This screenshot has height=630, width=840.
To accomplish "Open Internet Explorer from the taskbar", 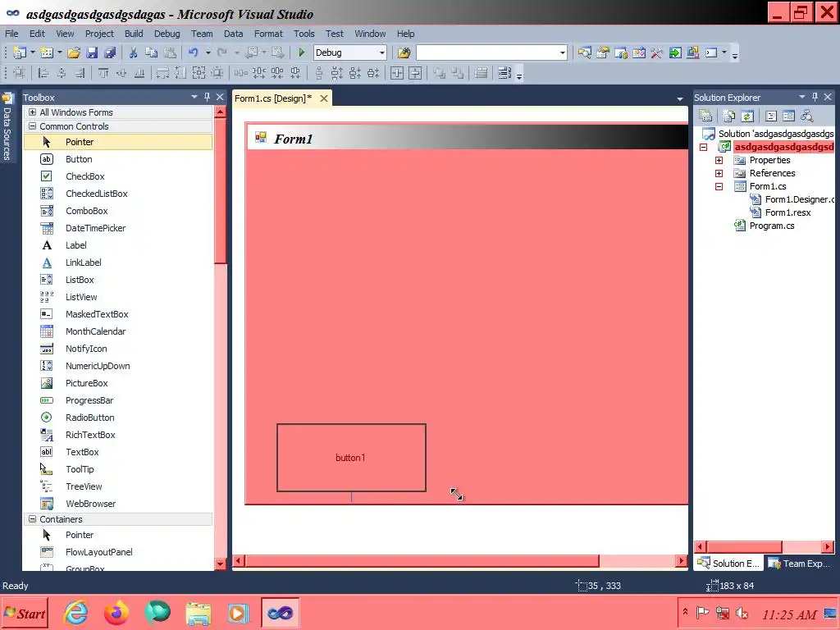I will click(x=75, y=613).
